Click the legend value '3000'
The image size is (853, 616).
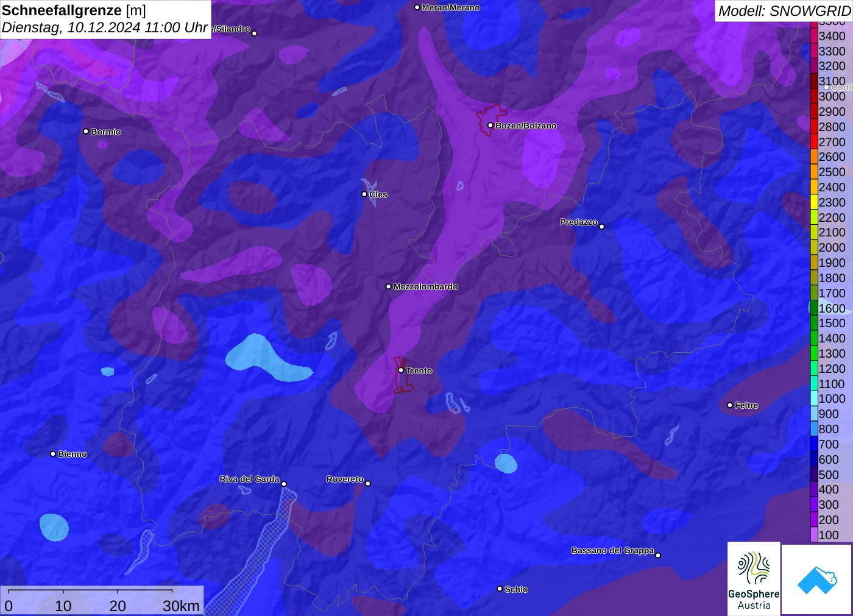click(x=832, y=96)
